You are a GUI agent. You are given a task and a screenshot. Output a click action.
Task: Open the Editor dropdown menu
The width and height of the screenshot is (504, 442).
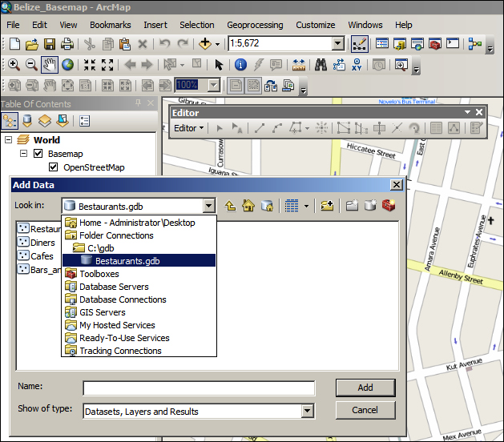click(188, 128)
